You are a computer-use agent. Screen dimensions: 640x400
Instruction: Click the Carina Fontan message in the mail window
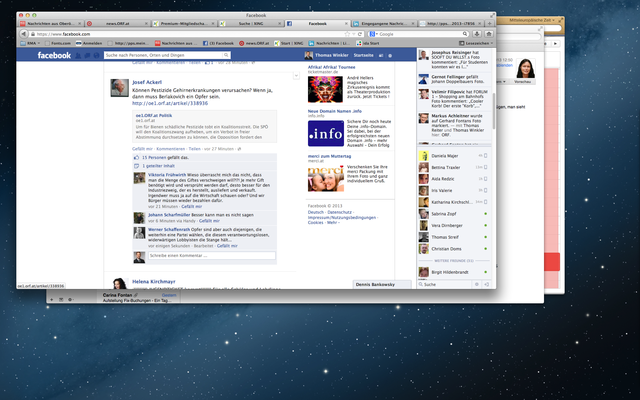coord(140,297)
